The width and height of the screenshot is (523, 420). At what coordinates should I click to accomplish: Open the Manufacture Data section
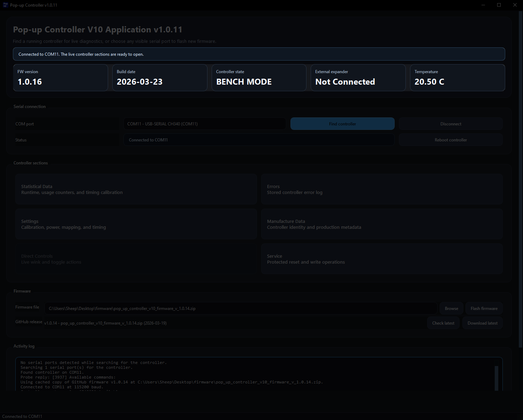[x=382, y=224]
